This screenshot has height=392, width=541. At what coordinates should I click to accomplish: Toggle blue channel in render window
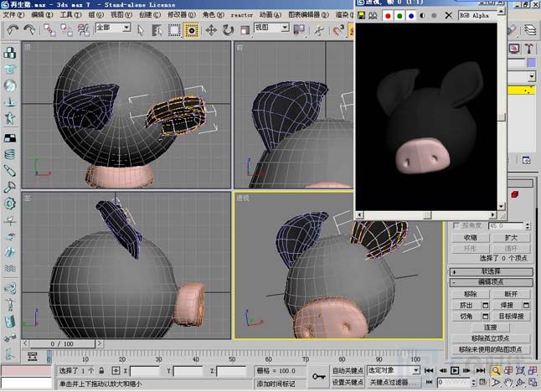click(x=411, y=16)
